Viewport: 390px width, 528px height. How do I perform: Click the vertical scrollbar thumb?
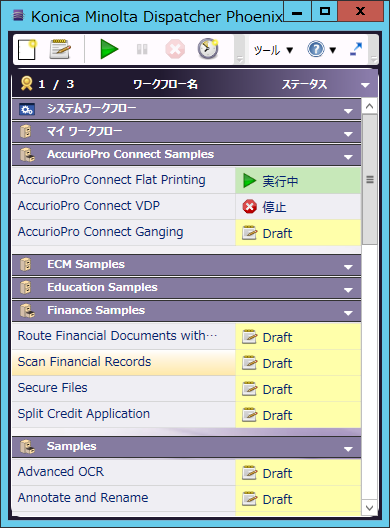369,179
